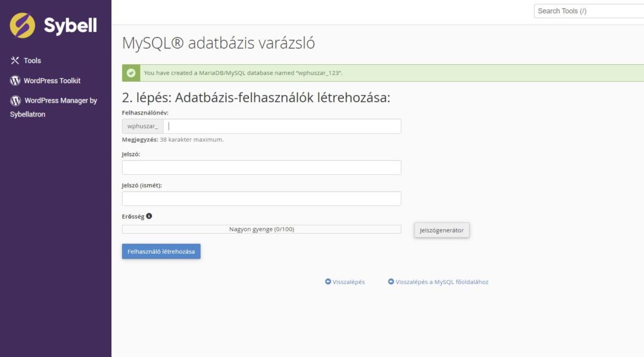Click the 2. lépés section heading
Image resolution: width=644 pixels, height=357 pixels.
click(x=256, y=98)
